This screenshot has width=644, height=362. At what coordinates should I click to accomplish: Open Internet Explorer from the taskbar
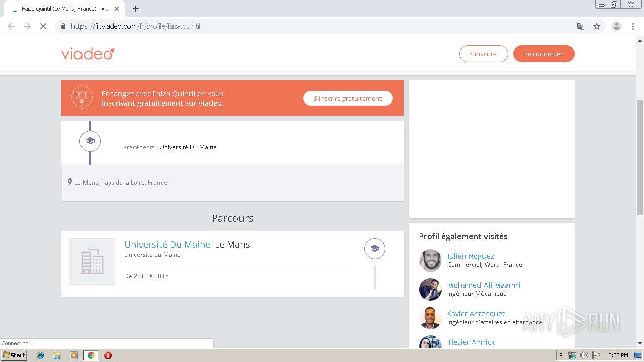coord(40,355)
